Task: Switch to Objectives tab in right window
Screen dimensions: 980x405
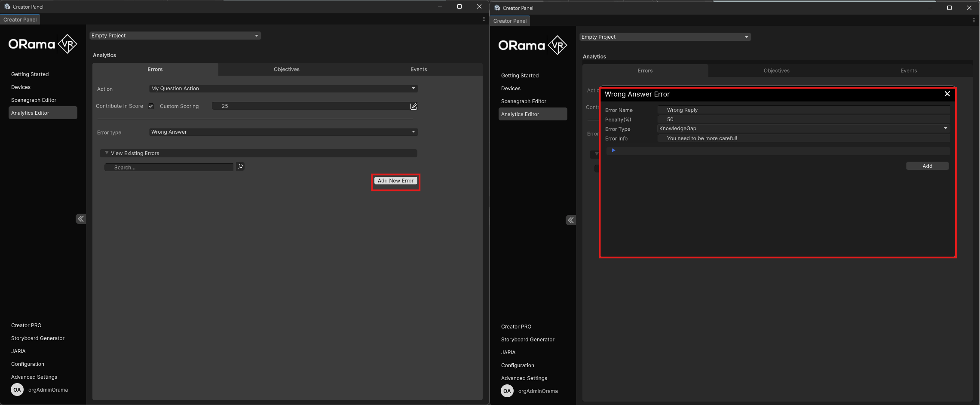Action: pos(777,71)
